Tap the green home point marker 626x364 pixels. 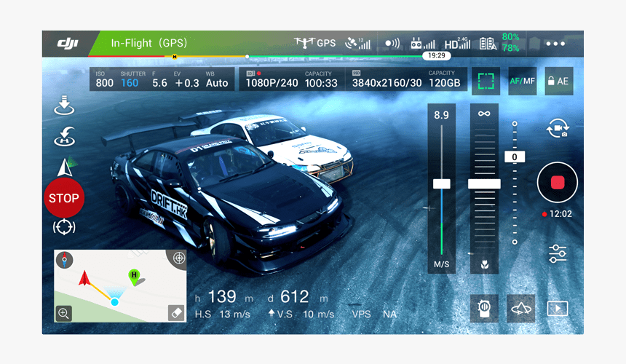(x=134, y=277)
